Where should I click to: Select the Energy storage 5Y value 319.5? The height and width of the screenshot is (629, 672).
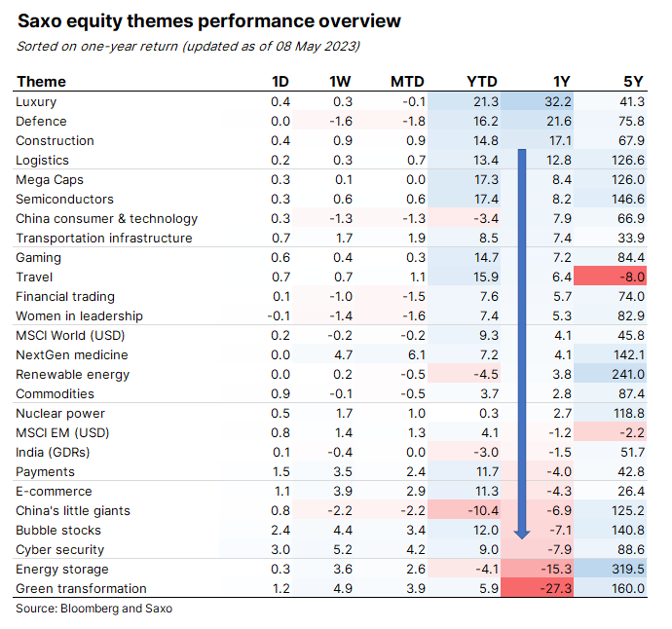[x=628, y=569]
